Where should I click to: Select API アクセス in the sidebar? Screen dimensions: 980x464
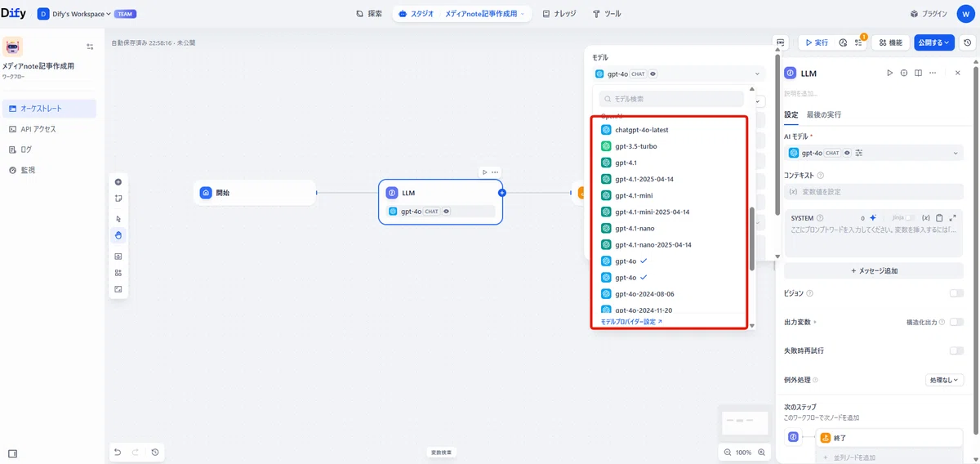49,129
